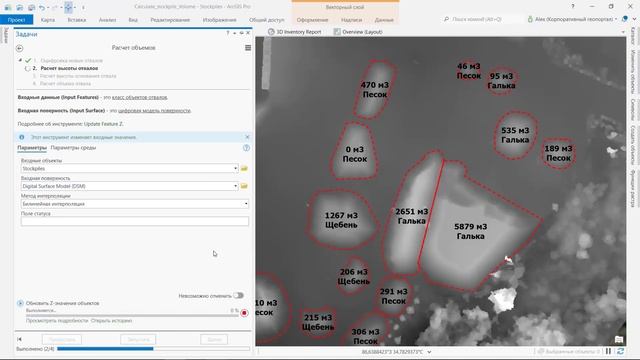This screenshot has height=360, width=640.
Task: Open the Общий доступ ribbon tab
Action: click(x=267, y=20)
